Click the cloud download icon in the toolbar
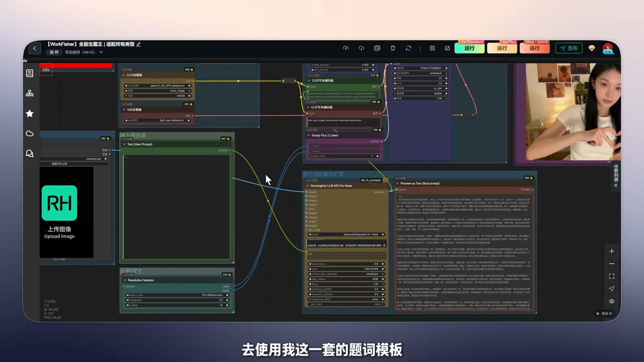 coord(361,48)
